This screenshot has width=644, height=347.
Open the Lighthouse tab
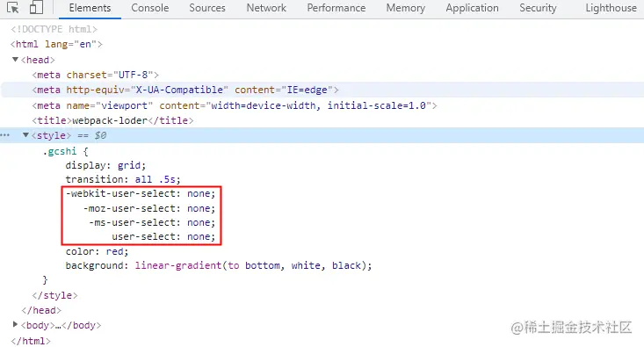pos(611,8)
